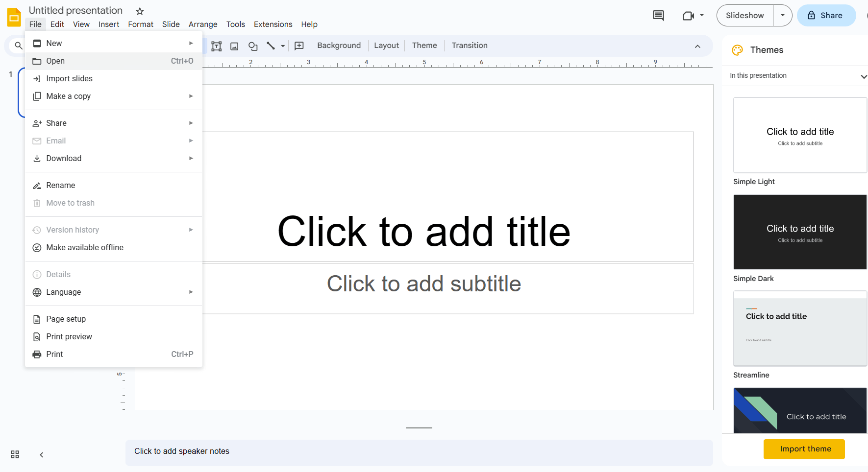This screenshot has width=868, height=472.
Task: Open the View menu
Action: 81,24
